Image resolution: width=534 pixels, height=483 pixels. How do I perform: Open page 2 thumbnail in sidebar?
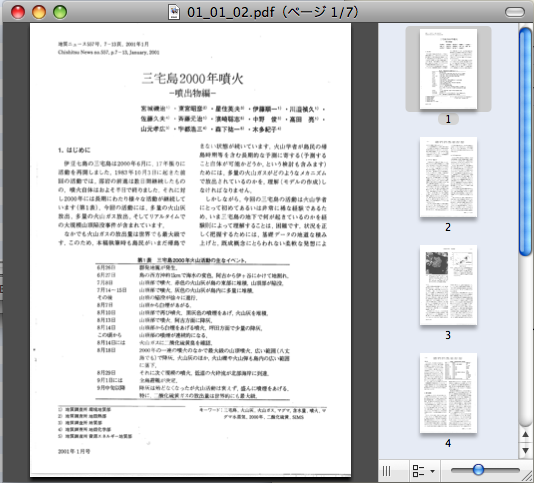[448, 177]
